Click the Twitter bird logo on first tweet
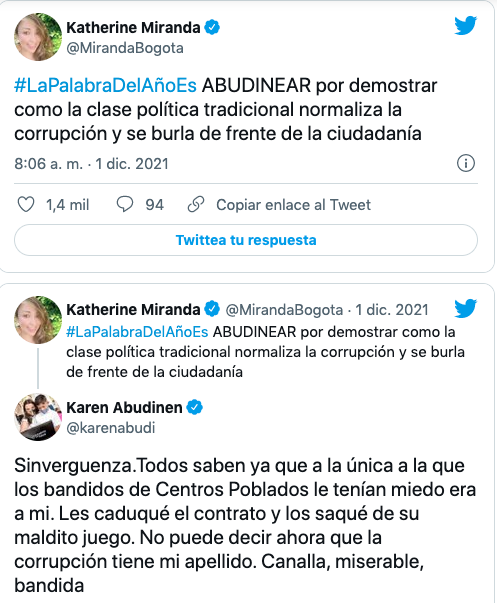Viewport: 497px width, 603px height. [x=465, y=26]
